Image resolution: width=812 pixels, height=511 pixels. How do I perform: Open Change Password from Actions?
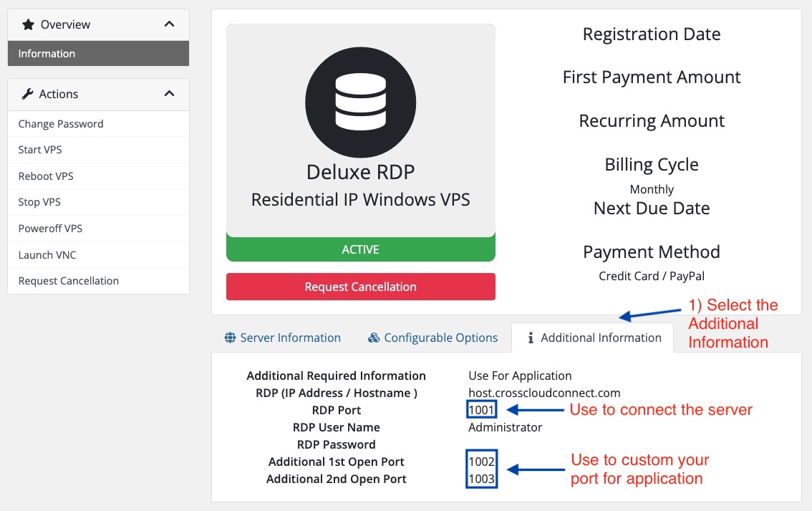pyautogui.click(x=60, y=123)
